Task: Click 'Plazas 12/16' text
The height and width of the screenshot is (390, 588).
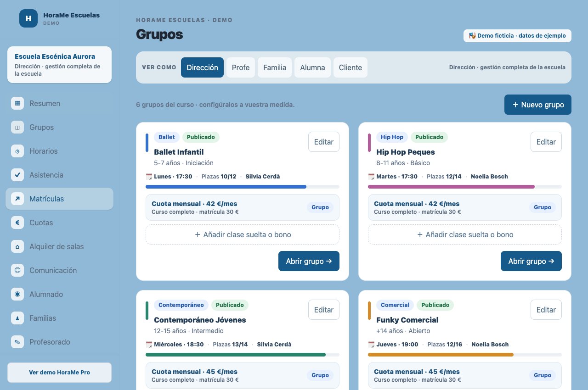Action: tap(445, 345)
